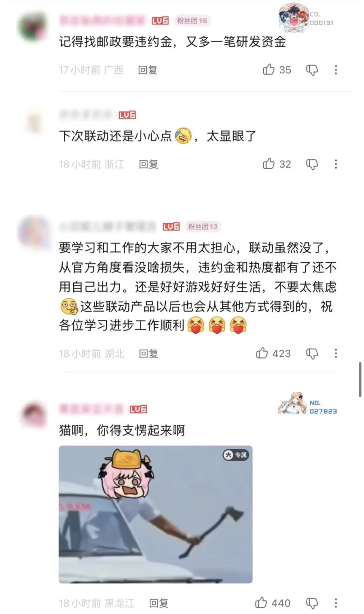Reply to the 18小时前 浙江 comment
The width and height of the screenshot is (364, 614).
pyautogui.click(x=149, y=164)
